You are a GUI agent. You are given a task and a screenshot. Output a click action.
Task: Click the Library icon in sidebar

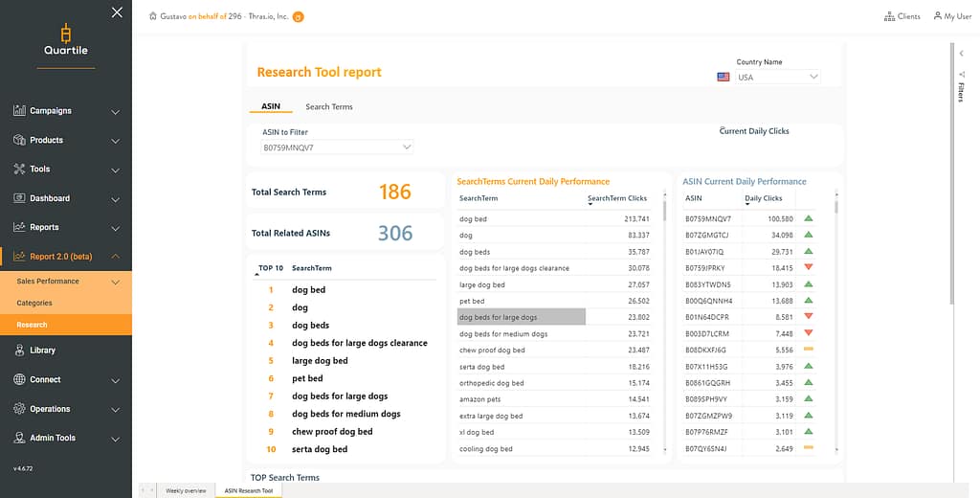click(x=19, y=351)
